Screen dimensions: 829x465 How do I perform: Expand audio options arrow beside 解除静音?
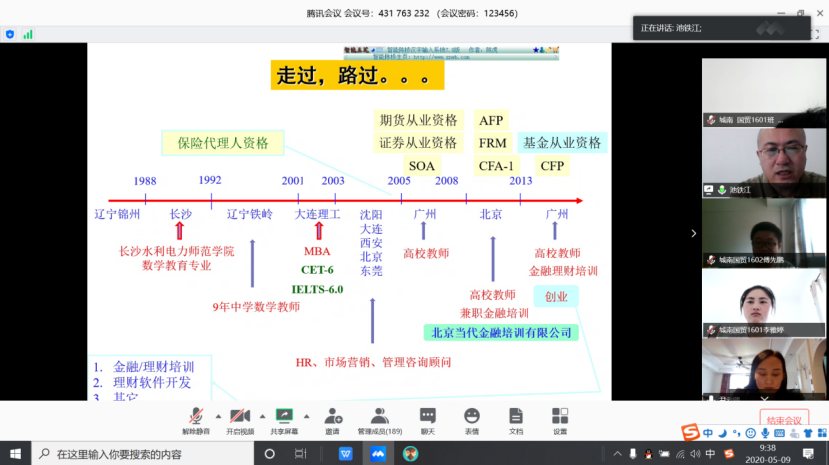[217, 414]
